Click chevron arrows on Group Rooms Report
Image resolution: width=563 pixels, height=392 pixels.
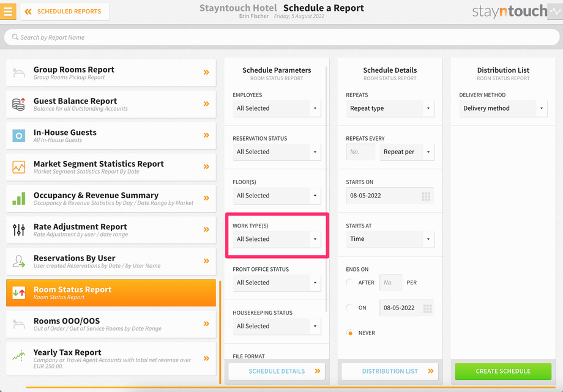[206, 73]
